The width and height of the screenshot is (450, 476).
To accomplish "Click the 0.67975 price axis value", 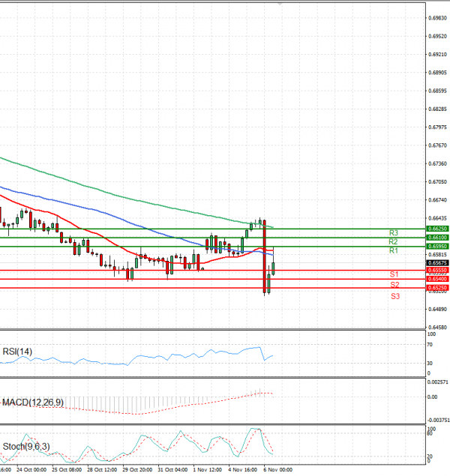I will (437, 127).
